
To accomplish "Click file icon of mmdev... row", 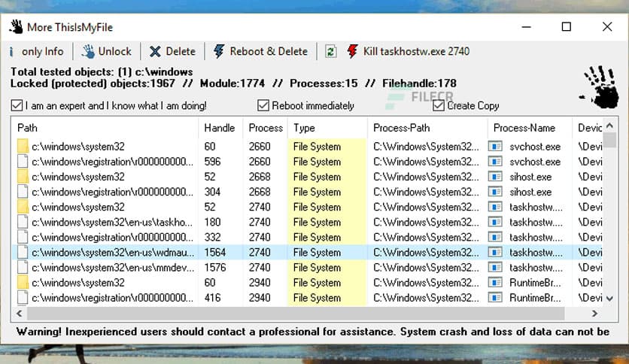I will 23,268.
